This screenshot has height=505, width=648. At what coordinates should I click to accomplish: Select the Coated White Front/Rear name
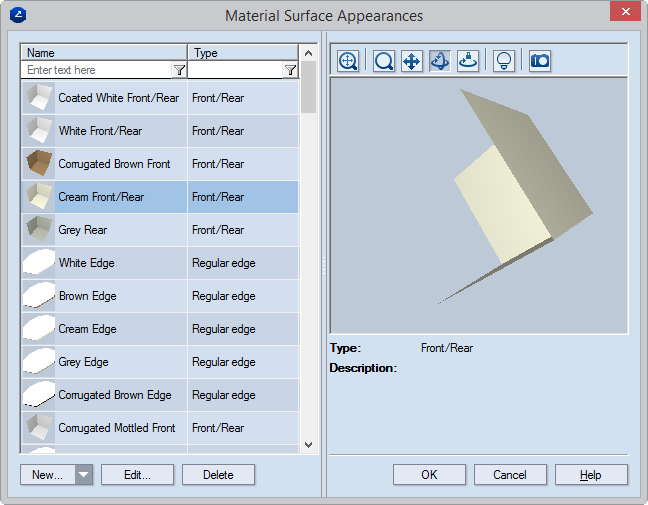[119, 98]
